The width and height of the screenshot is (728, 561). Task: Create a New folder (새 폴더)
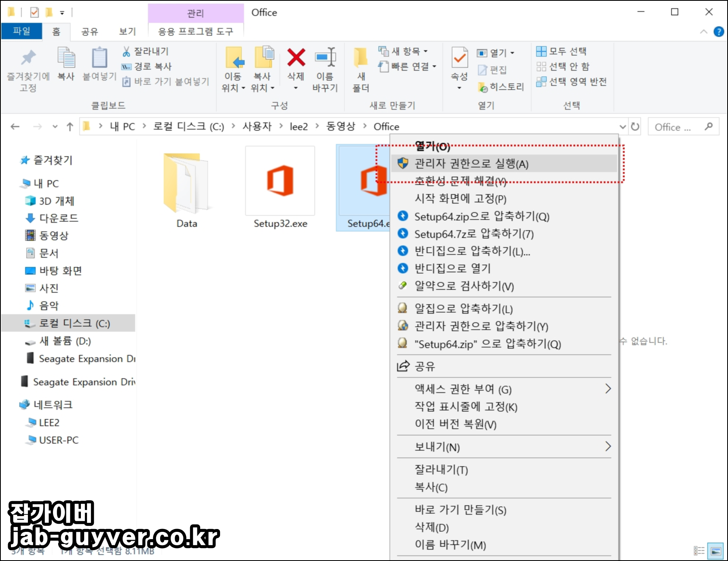pyautogui.click(x=361, y=70)
